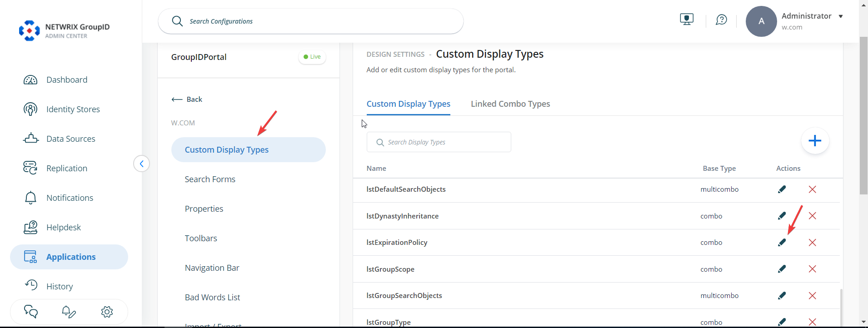Viewport: 868px width, 328px height.
Task: Click the History clock icon
Action: (x=31, y=285)
